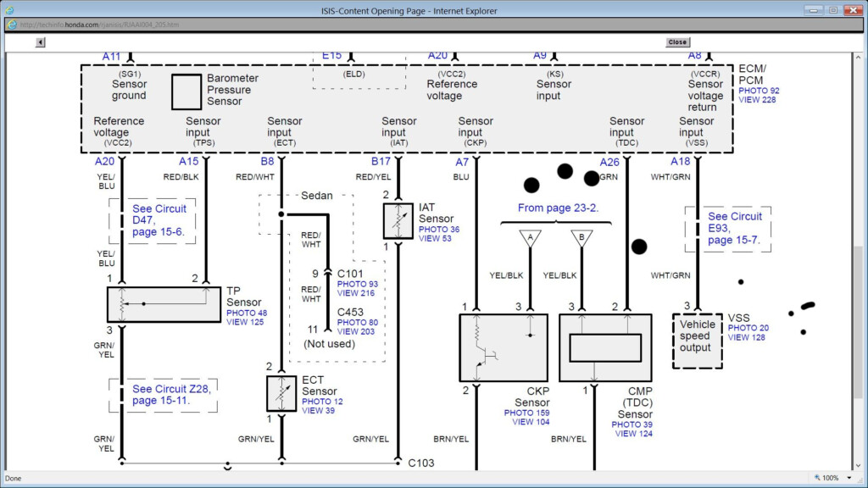Image resolution: width=868 pixels, height=488 pixels.
Task: Click the TP Sensor symbol box
Action: pyautogui.click(x=164, y=304)
